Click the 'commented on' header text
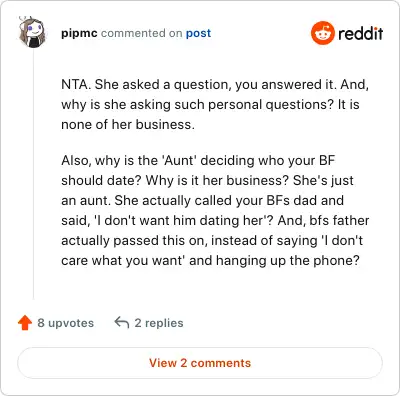 click(142, 33)
